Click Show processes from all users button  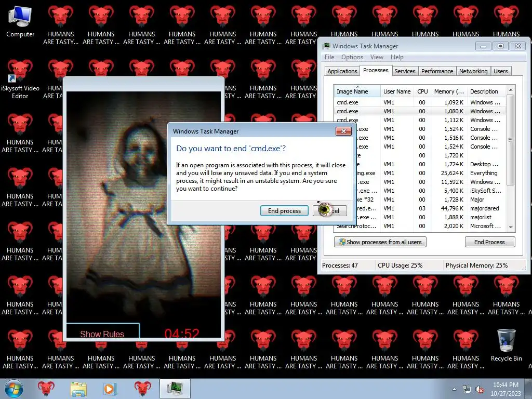[380, 242]
